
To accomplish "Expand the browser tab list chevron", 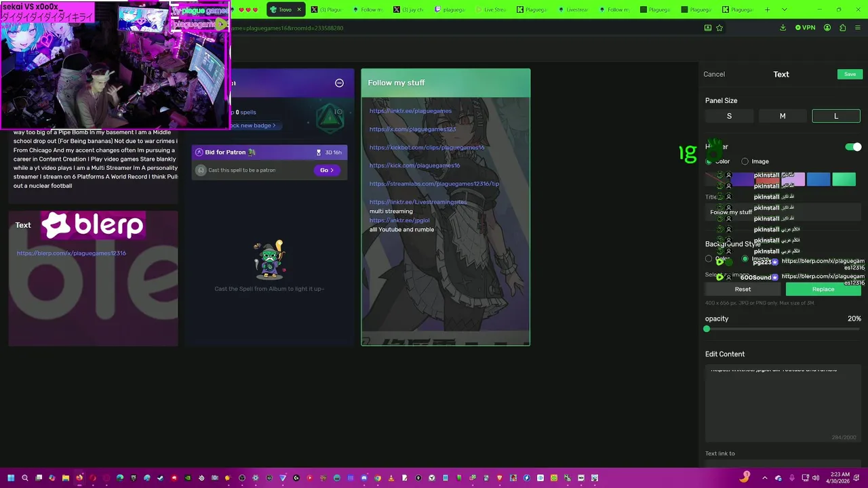I will coord(785,9).
